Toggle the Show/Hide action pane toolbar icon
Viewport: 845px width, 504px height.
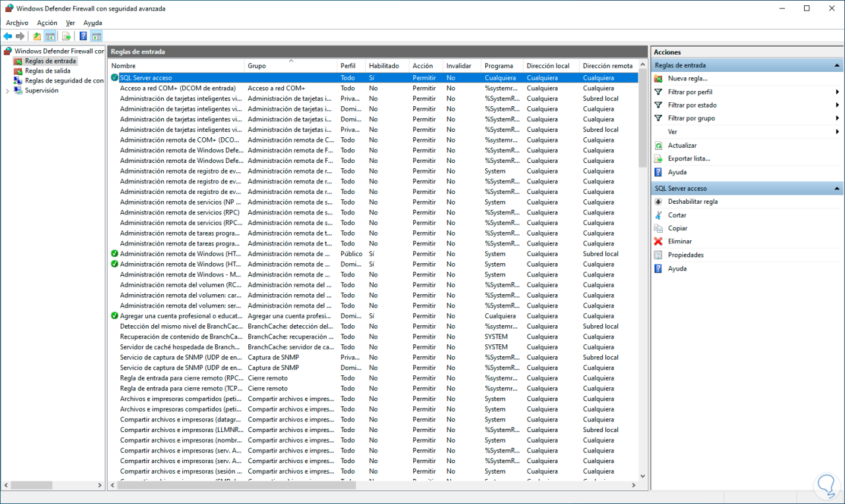tap(96, 36)
